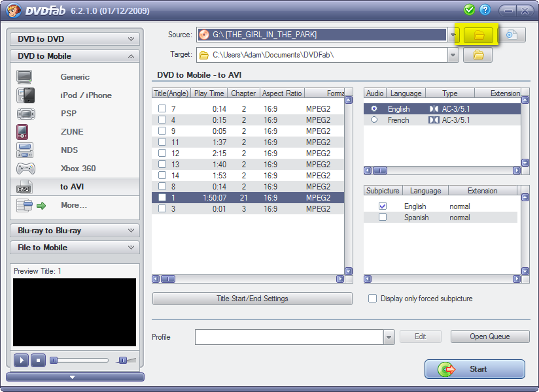Click the source disc image icon button

pyautogui.click(x=513, y=35)
